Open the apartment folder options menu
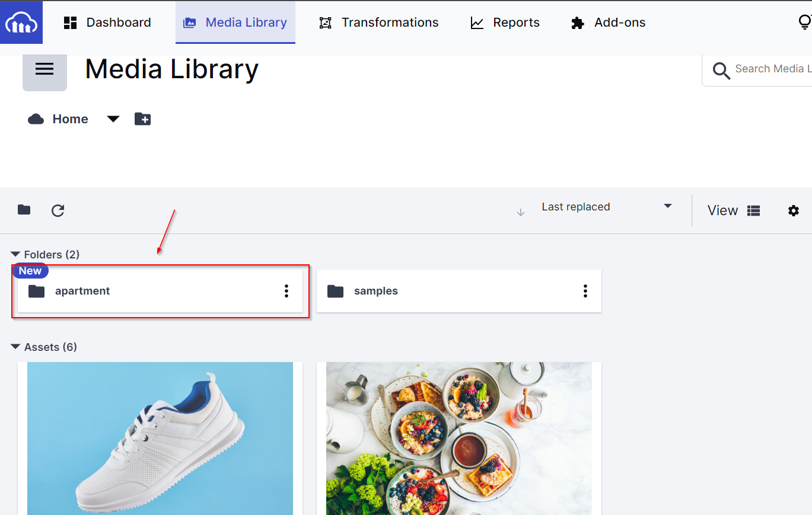The height and width of the screenshot is (515, 812). point(286,291)
